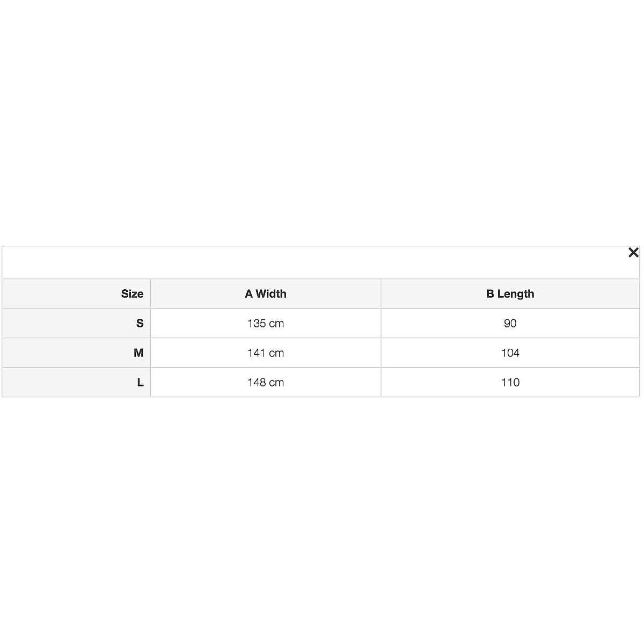Click the cm unit beside 148
This screenshot has width=644, height=644.
[277, 383]
